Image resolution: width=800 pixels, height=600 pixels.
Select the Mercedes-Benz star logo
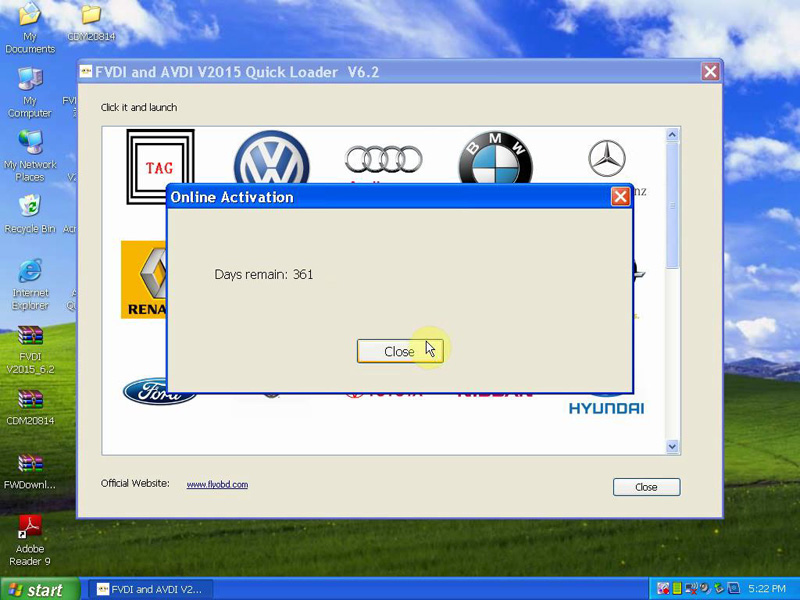(606, 159)
